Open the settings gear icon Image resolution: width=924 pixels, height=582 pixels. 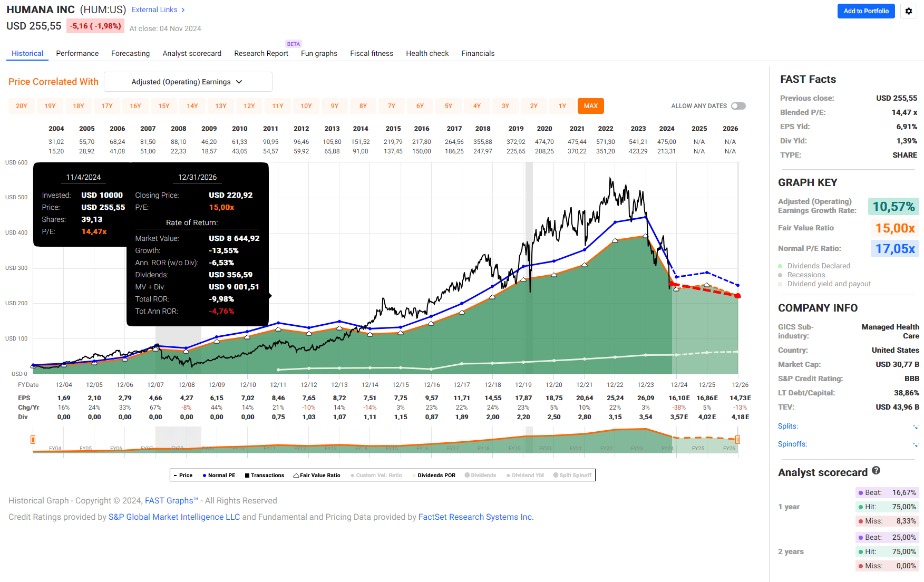coord(908,11)
